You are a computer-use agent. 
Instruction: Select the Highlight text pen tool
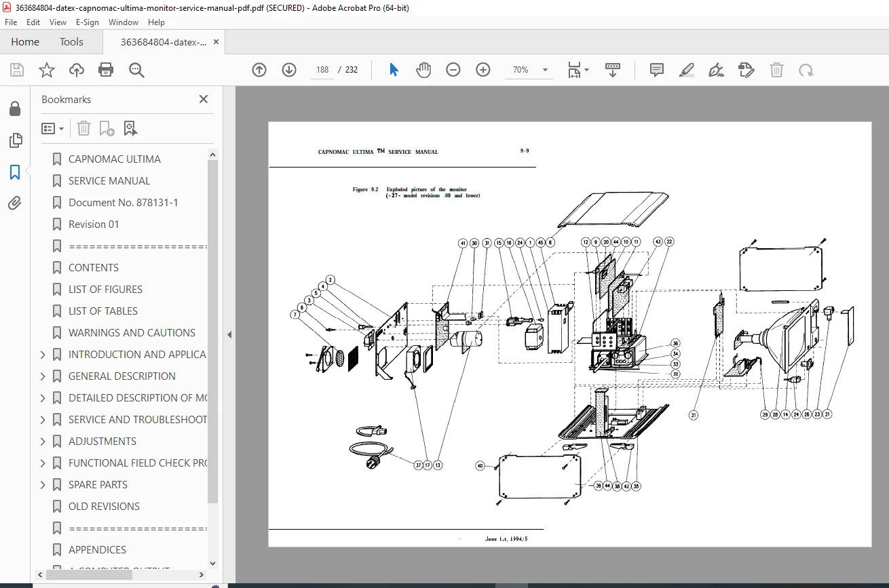[687, 70]
